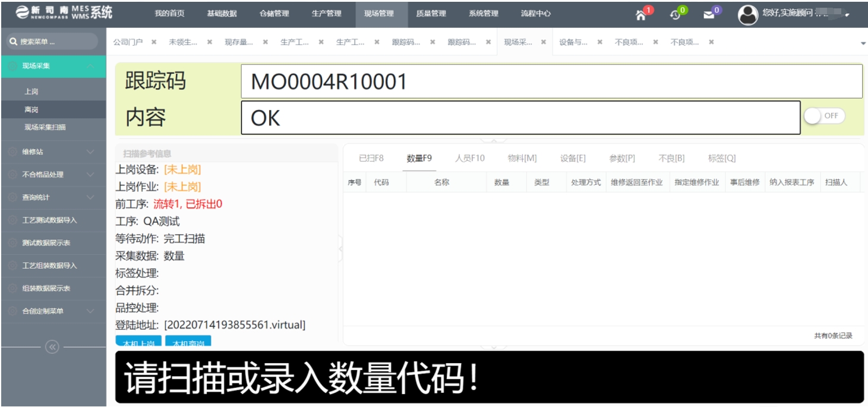
Task: Close the active 现场采... tab
Action: pos(544,42)
